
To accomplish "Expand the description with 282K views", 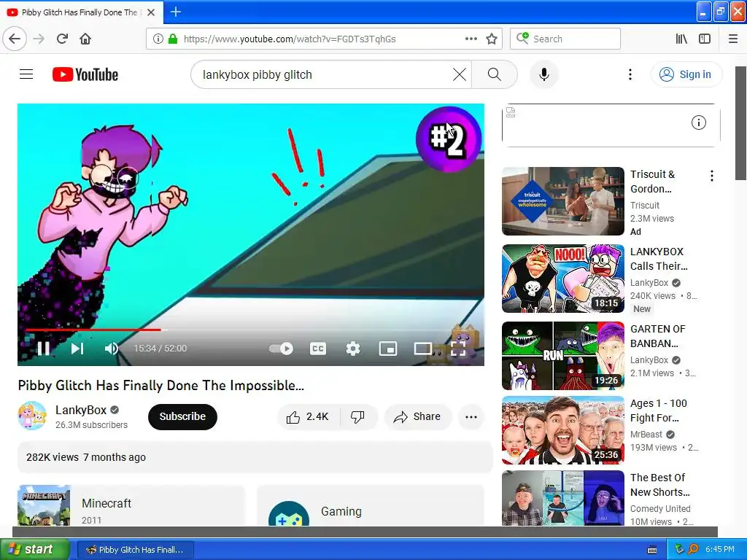I will point(255,457).
